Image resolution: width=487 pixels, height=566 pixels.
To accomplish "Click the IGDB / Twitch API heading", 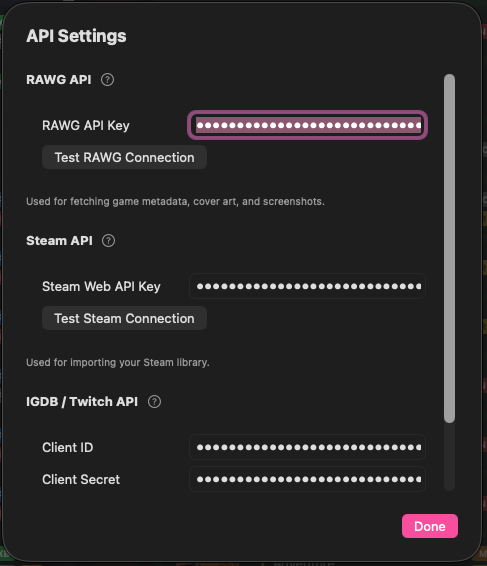I will click(82, 402).
